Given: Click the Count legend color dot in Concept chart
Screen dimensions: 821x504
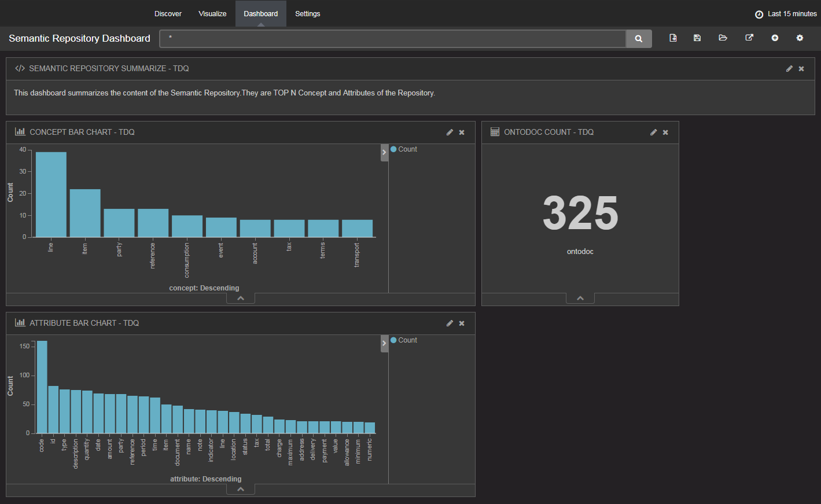Looking at the screenshot, I should point(393,149).
